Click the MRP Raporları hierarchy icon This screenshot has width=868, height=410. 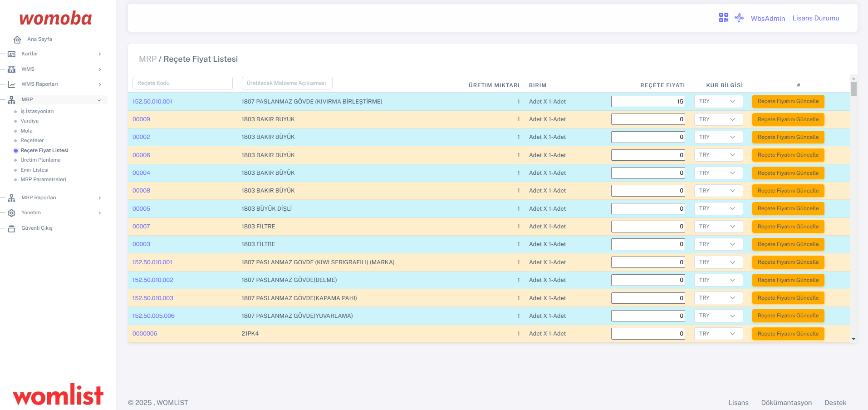(12, 198)
